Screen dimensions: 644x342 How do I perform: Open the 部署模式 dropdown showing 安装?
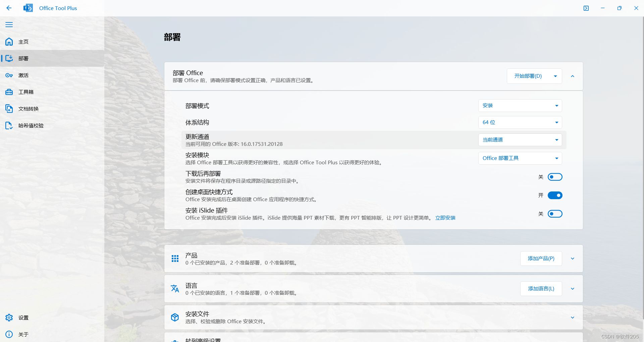tap(520, 106)
